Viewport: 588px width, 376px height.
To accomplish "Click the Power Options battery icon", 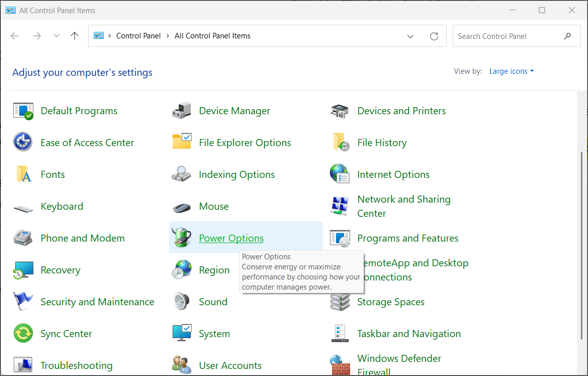I will (x=182, y=238).
